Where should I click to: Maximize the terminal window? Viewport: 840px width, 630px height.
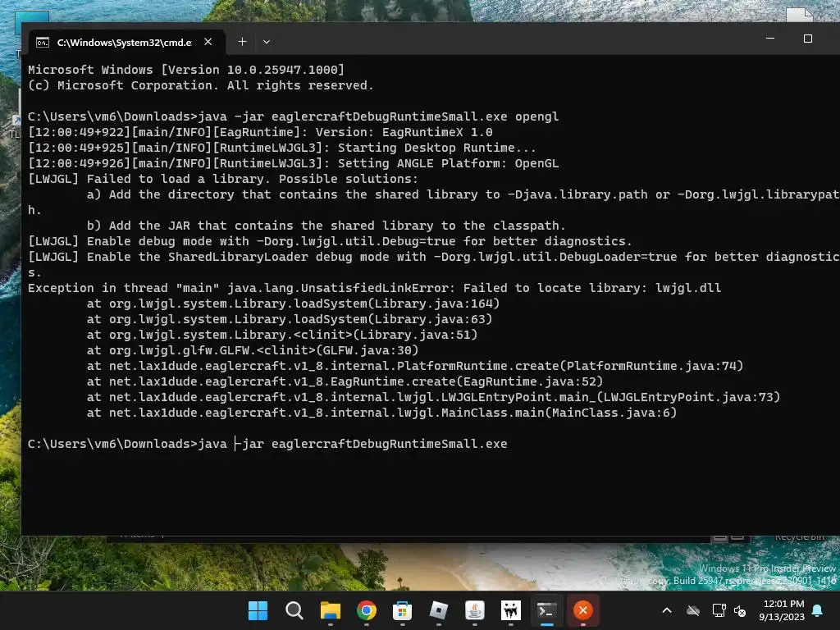coord(808,39)
